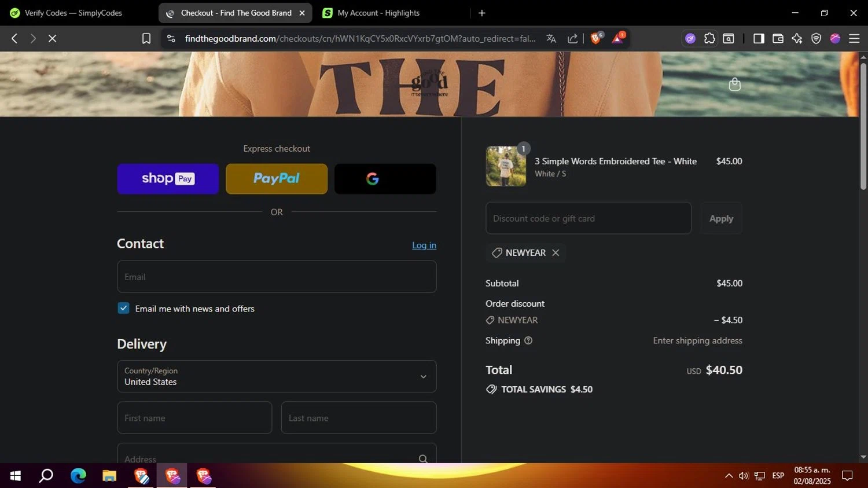The width and height of the screenshot is (868, 488).
Task: Click the Good brand logo in header
Action: click(429, 84)
